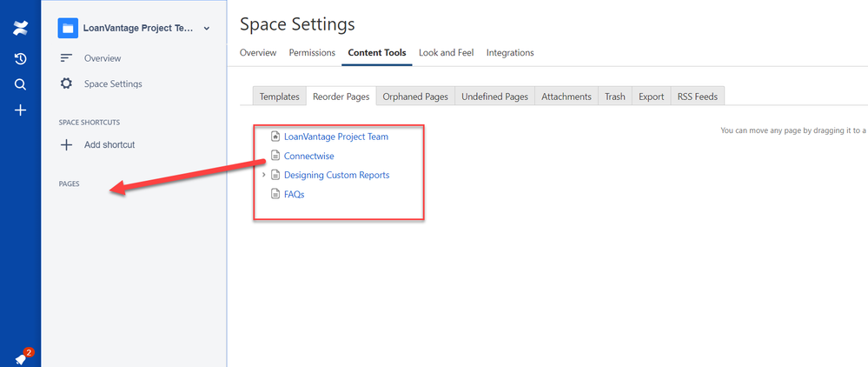Click the PAGES section heading
Viewport: 868px width, 367px height.
[70, 184]
